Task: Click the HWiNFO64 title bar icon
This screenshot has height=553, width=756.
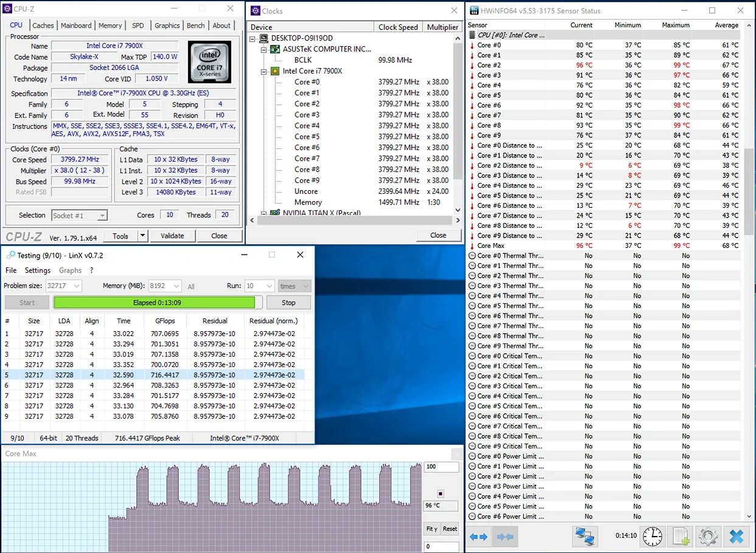Action: pyautogui.click(x=474, y=10)
